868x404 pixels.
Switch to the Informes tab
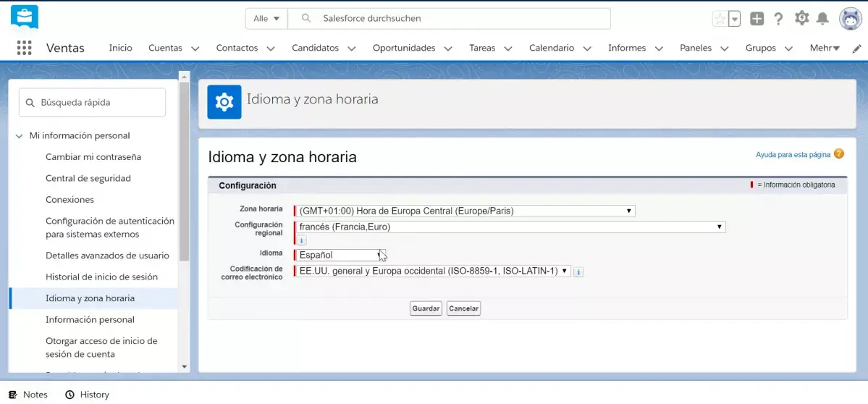point(627,49)
